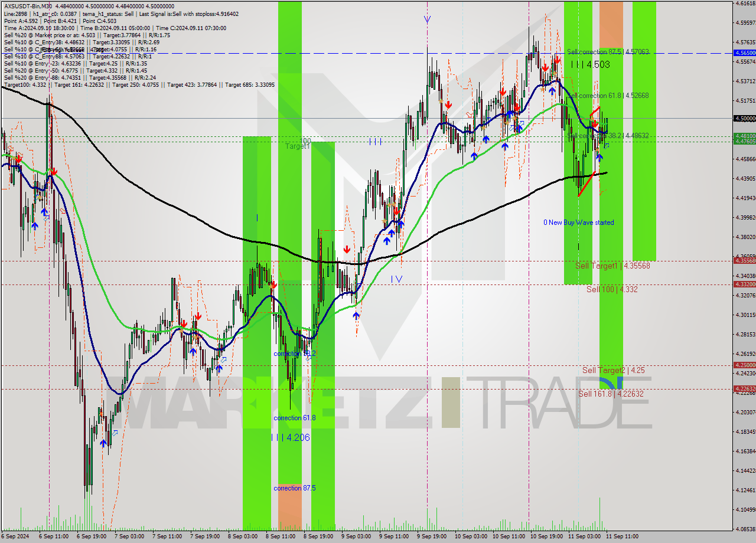Click the blue 'correction 38.2' label
Screen dimensions: 756x543
pyautogui.click(x=294, y=354)
